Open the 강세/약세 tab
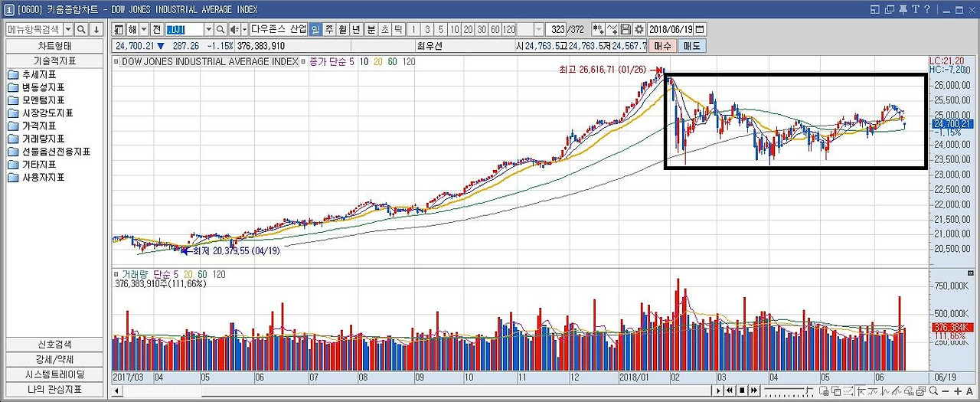Viewport: 980px width, 402px height. [x=54, y=359]
